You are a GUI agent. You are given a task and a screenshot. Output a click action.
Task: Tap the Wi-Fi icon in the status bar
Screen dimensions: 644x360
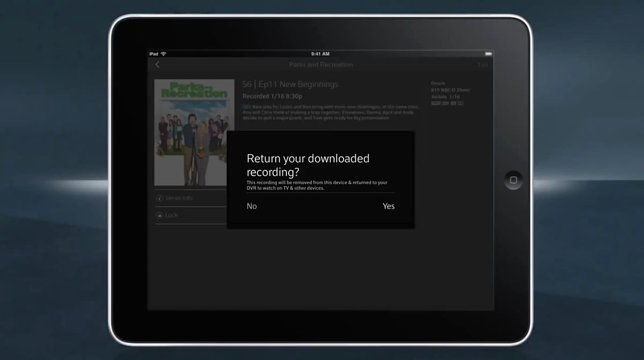click(x=163, y=54)
